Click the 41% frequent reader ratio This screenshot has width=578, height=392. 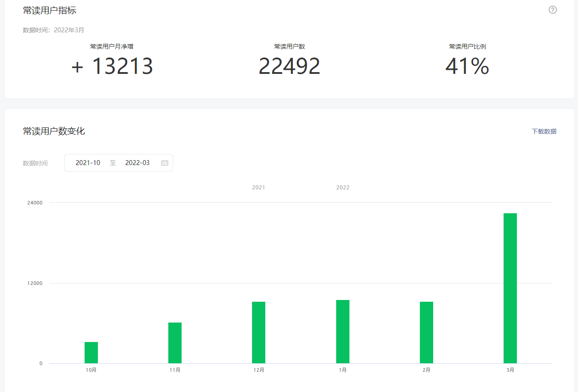click(x=467, y=66)
